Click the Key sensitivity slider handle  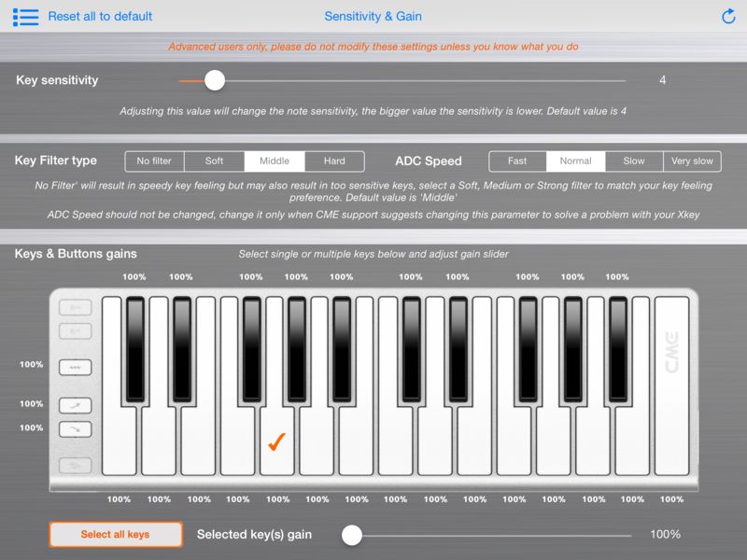click(215, 80)
